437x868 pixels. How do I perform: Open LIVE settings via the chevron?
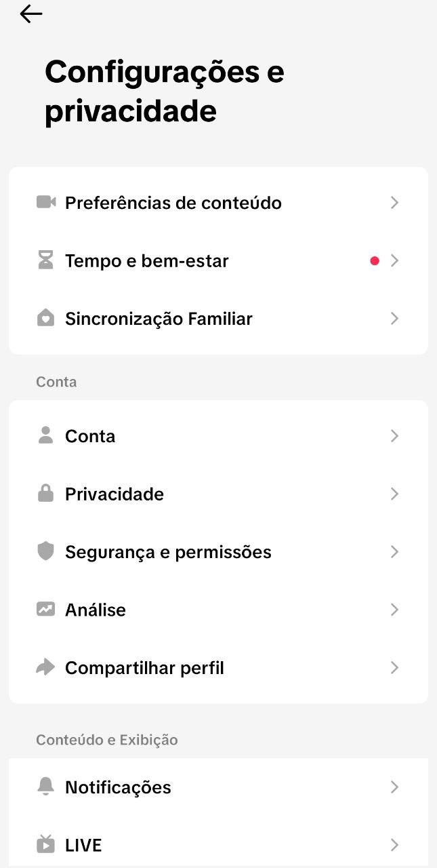(x=395, y=845)
